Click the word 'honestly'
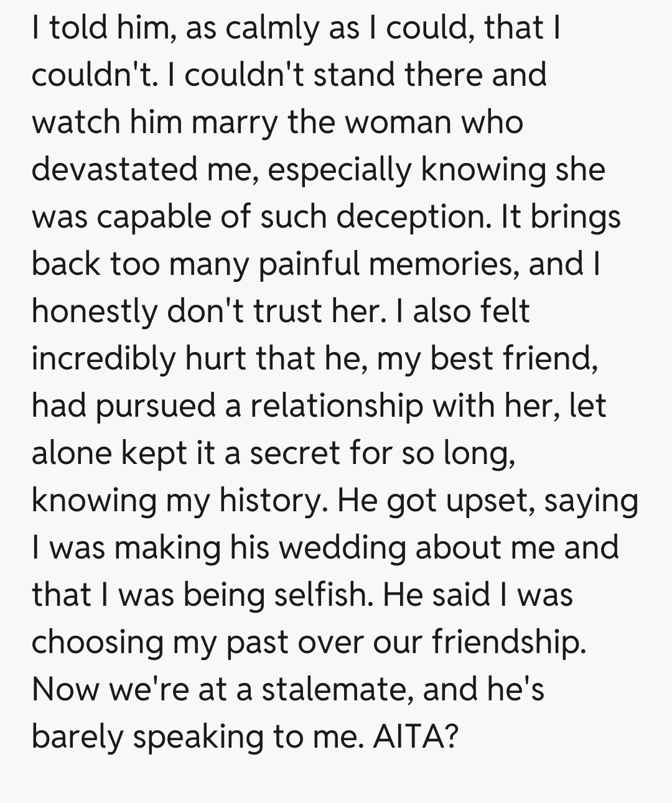 (x=94, y=311)
